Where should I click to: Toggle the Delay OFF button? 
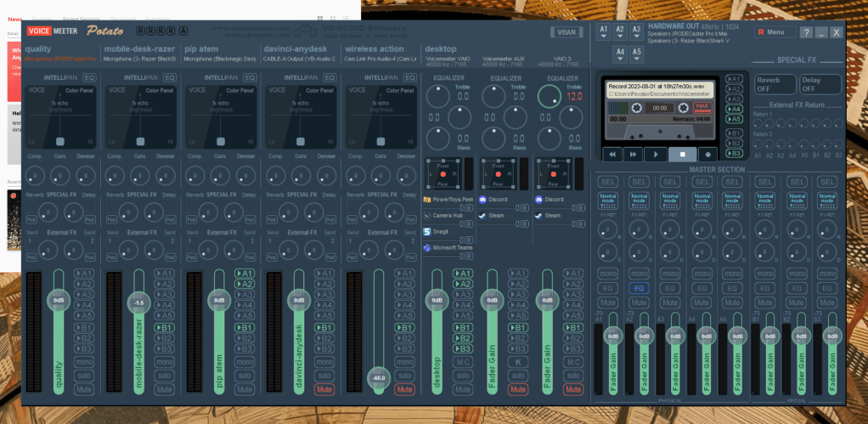[x=820, y=84]
